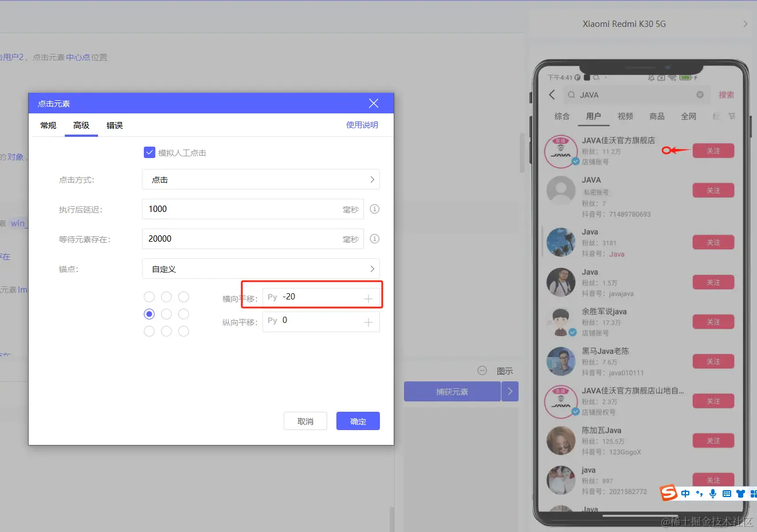757x532 pixels.
Task: Follow JAVA佳沃官方旗舰店山地自 with 关注
Action: 713,401
